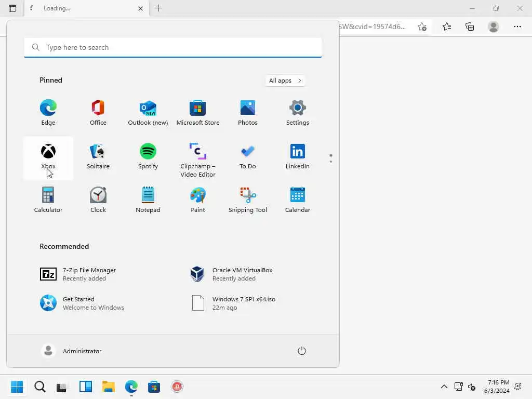Viewport: 532px width, 399px height.
Task: Launch the Clock app
Action: pos(98,200)
